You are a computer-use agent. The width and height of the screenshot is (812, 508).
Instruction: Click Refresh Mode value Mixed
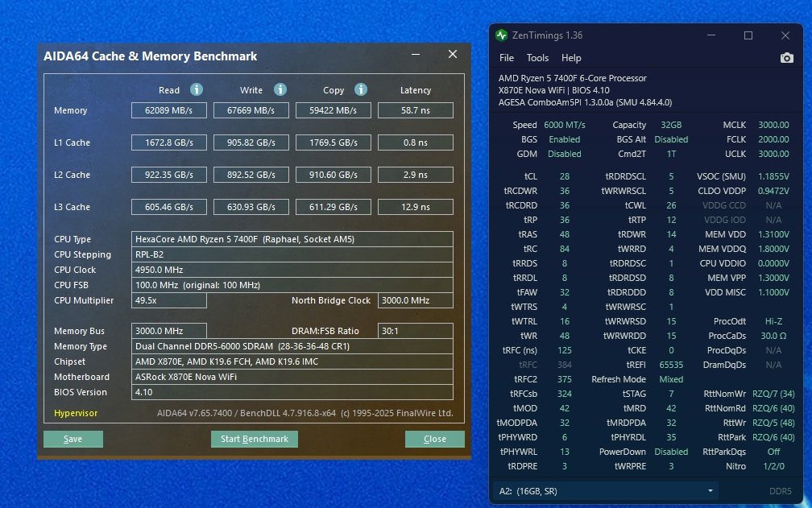point(671,379)
